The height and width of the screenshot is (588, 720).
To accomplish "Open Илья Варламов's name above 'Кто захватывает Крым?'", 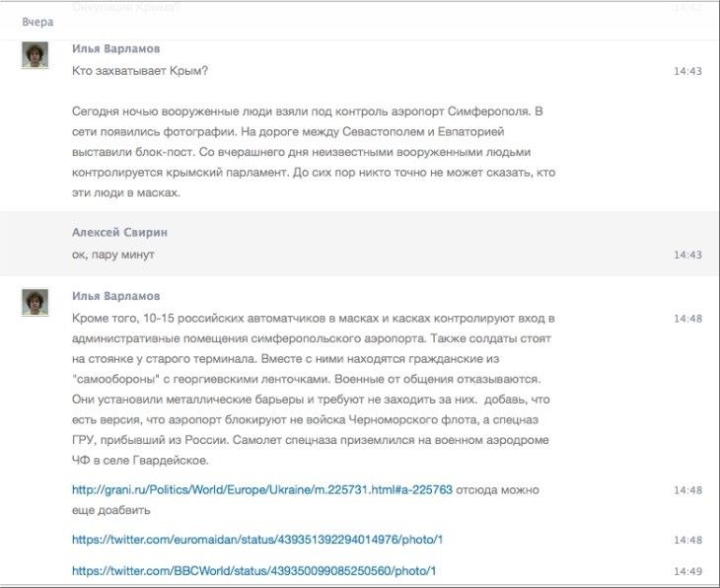I will pyautogui.click(x=115, y=49).
